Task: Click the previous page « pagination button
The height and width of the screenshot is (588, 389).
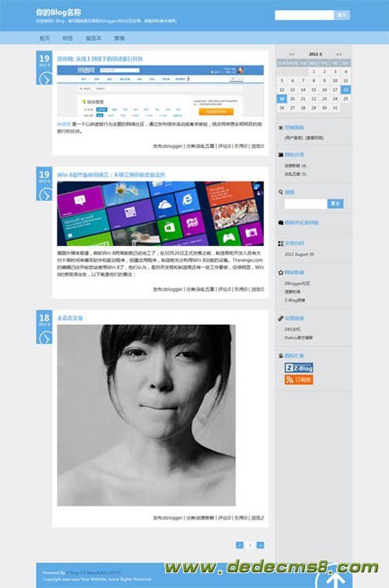Action: click(x=240, y=545)
